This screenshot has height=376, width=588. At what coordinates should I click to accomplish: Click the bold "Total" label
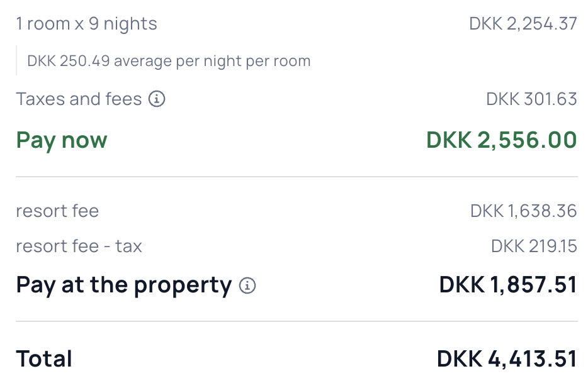point(44,359)
